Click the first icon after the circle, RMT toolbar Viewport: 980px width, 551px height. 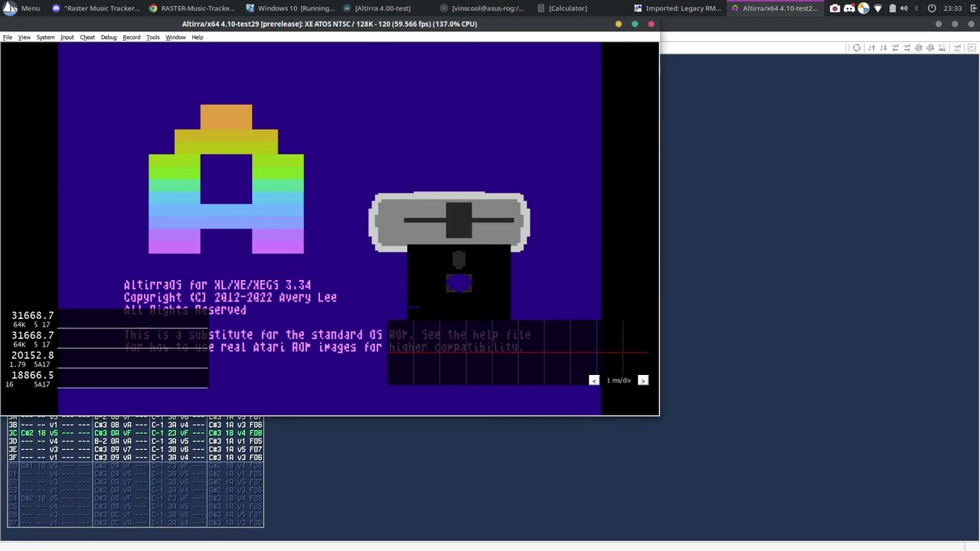871,47
